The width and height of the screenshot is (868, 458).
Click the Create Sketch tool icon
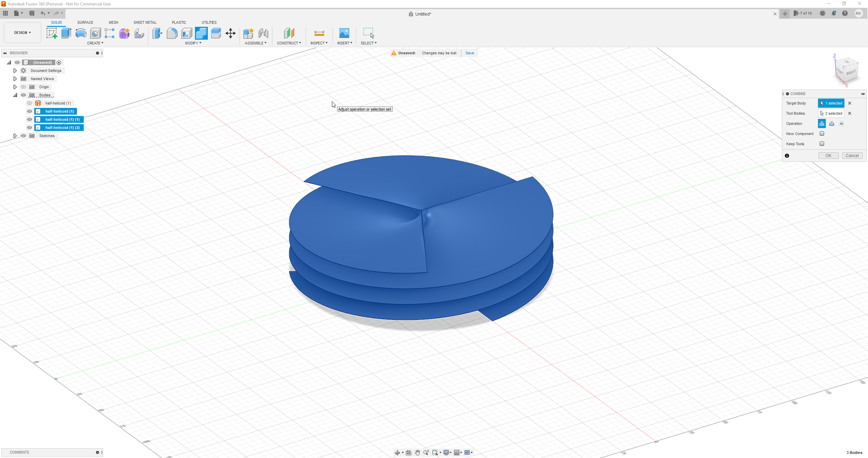tap(52, 33)
